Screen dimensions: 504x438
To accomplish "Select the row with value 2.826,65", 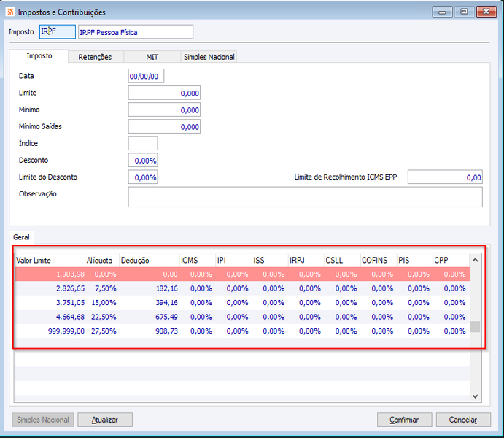I will (242, 288).
